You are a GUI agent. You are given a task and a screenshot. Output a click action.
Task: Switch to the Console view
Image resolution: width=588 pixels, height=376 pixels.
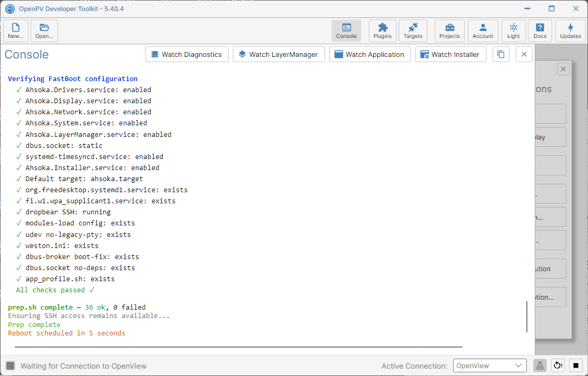pos(346,31)
